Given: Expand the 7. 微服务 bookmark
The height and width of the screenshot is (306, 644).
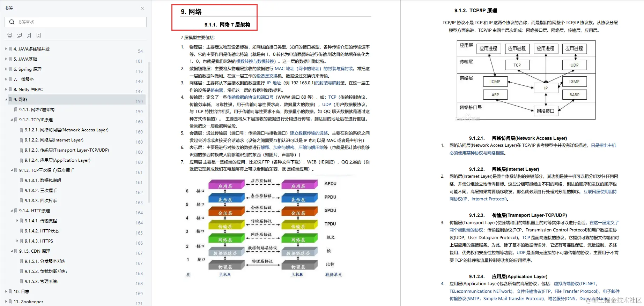Looking at the screenshot, I should [6, 79].
